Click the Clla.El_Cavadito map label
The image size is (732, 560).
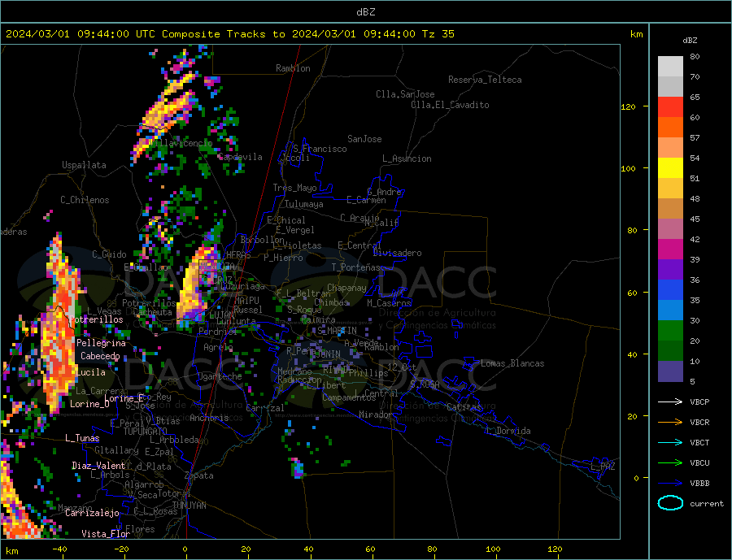pos(450,105)
